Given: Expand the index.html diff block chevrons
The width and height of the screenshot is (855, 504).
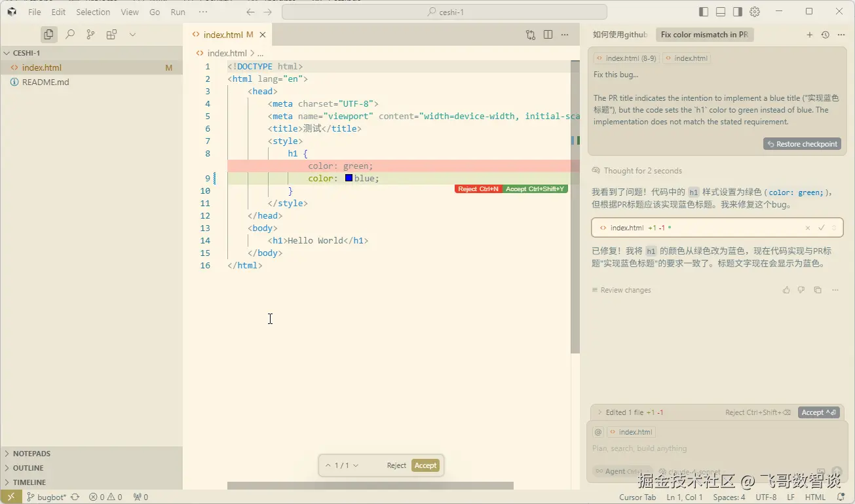Looking at the screenshot, I should [834, 228].
